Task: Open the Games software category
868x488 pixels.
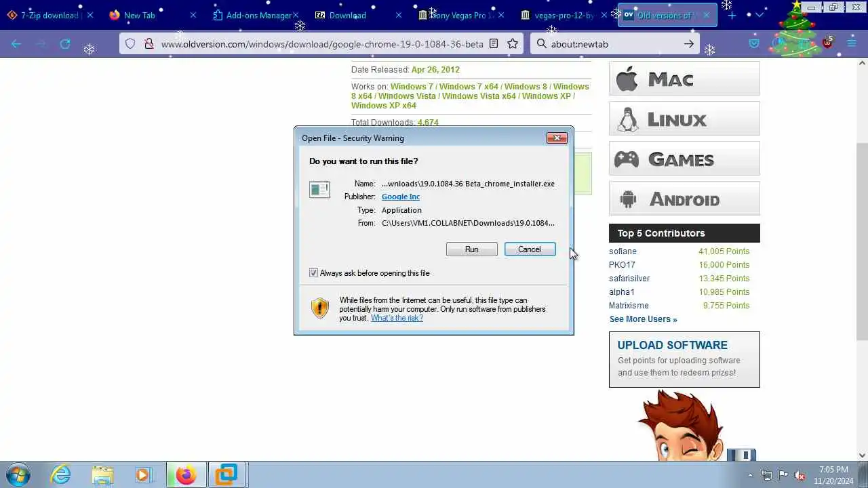Action: click(684, 159)
